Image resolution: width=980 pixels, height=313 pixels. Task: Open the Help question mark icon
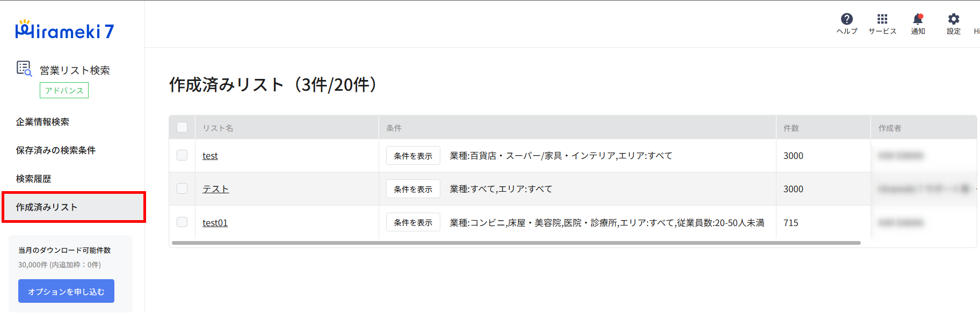pos(847,19)
